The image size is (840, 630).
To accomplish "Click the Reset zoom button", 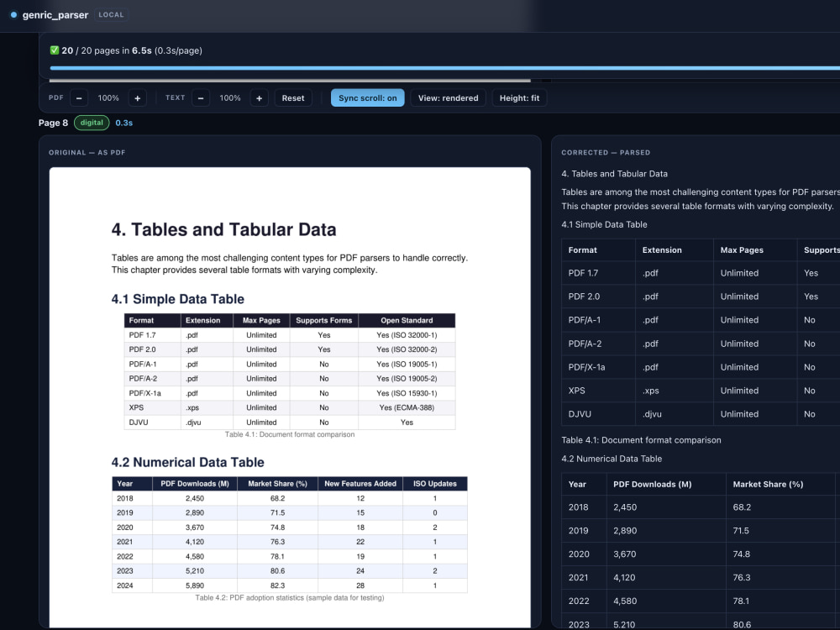I will click(x=293, y=98).
